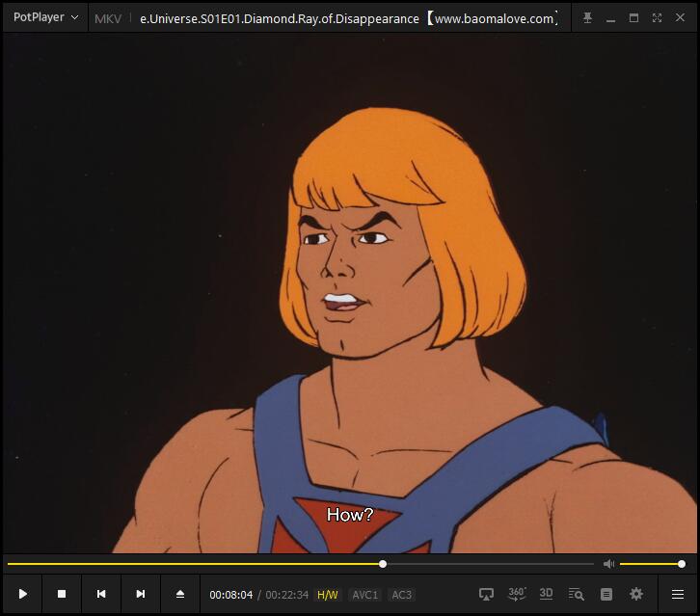Open the screen cast icon
The height and width of the screenshot is (616, 700).
coord(486,594)
